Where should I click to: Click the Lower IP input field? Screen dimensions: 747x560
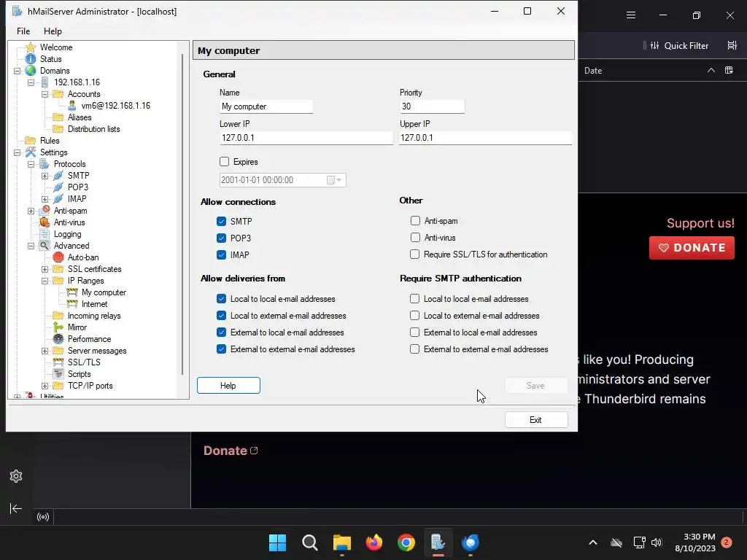click(306, 138)
